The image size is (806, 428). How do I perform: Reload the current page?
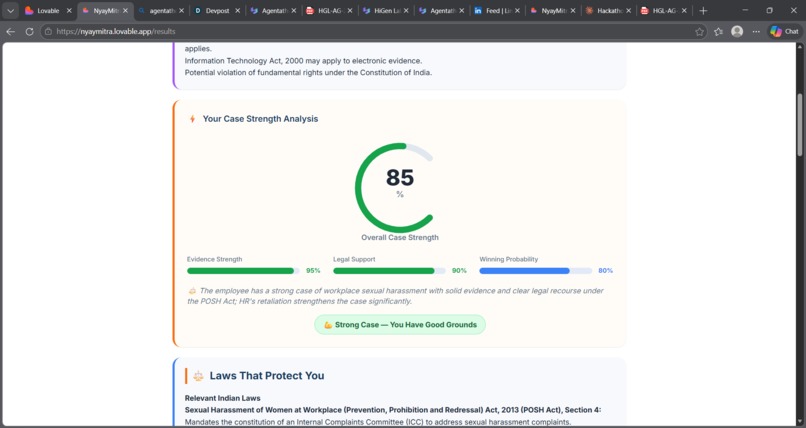tap(29, 31)
